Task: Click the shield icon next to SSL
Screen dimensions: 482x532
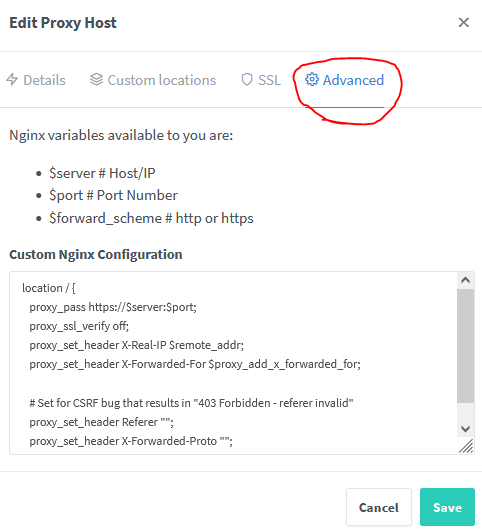Action: point(247,79)
